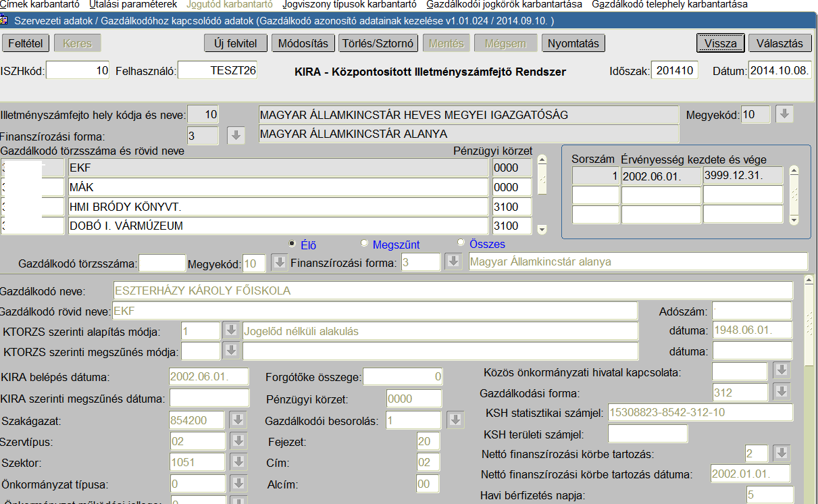Click the Mégsem button

click(x=505, y=43)
